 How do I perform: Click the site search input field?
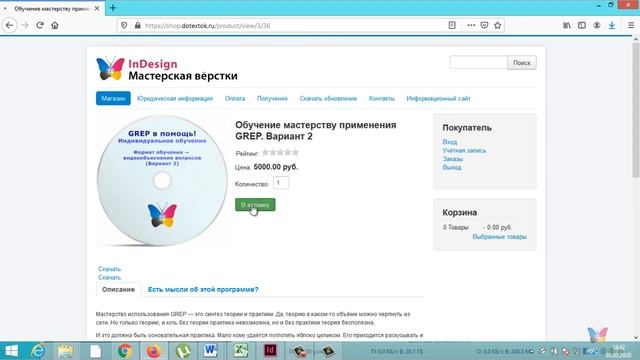[x=478, y=62]
